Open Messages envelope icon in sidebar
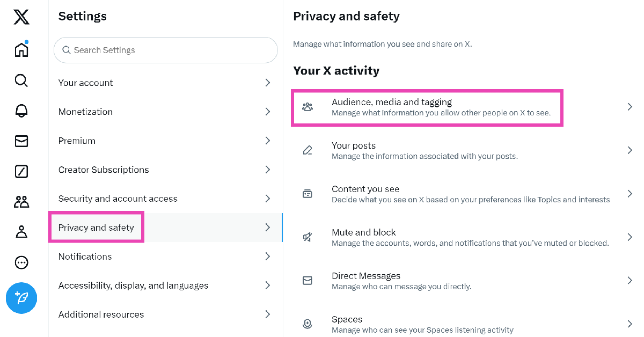 click(21, 141)
